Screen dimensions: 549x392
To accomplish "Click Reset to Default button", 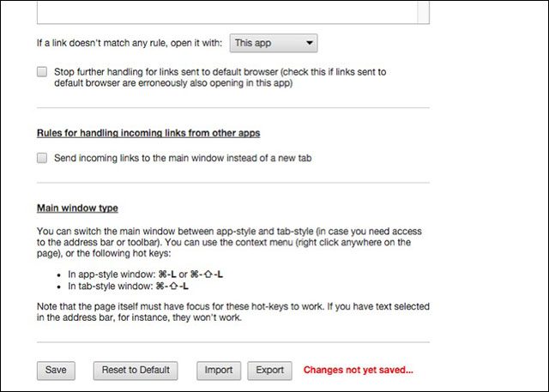I will pyautogui.click(x=136, y=371).
